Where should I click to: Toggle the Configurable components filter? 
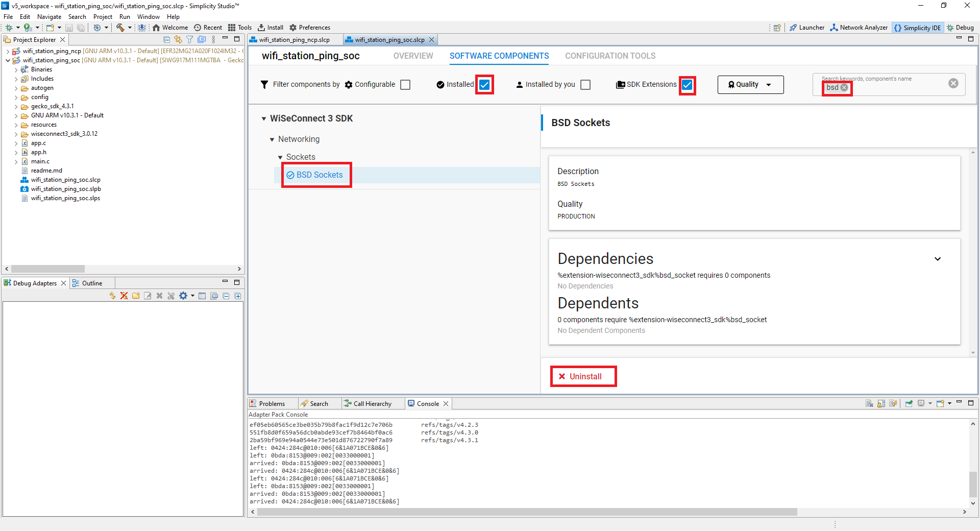click(405, 84)
